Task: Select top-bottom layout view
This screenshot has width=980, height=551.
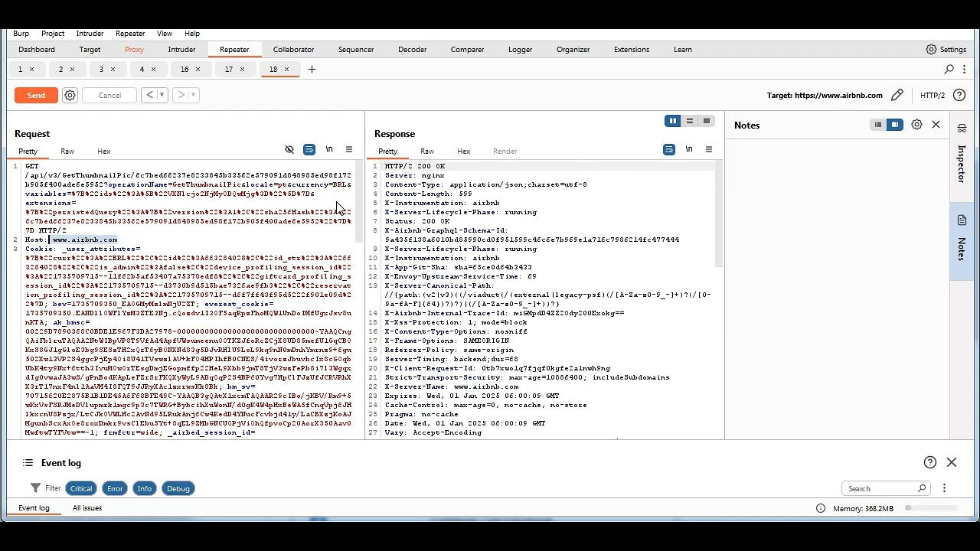Action: (690, 121)
